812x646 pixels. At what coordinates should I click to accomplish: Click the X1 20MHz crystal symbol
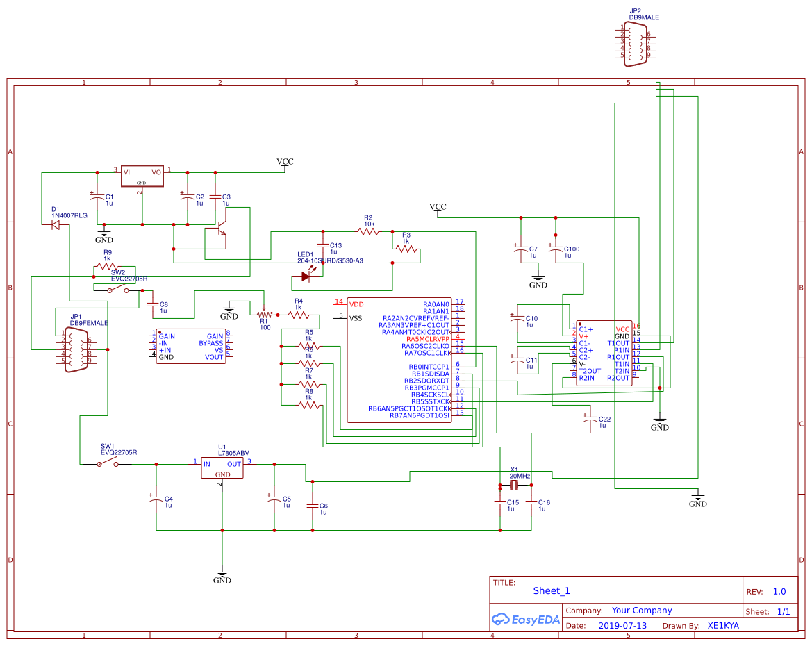[514, 485]
